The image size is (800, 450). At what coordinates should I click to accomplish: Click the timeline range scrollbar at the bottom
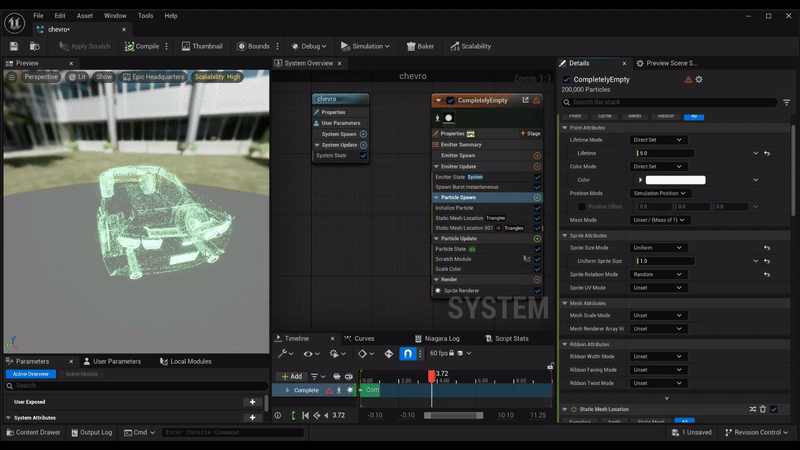coord(454,416)
